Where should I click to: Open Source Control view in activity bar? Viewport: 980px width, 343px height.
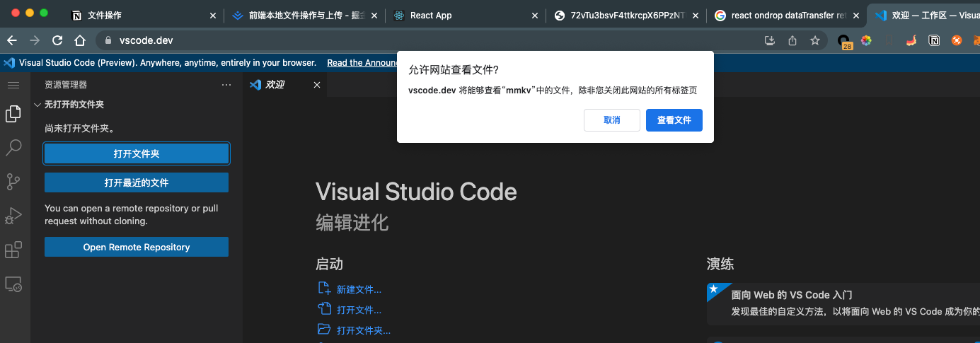point(13,181)
